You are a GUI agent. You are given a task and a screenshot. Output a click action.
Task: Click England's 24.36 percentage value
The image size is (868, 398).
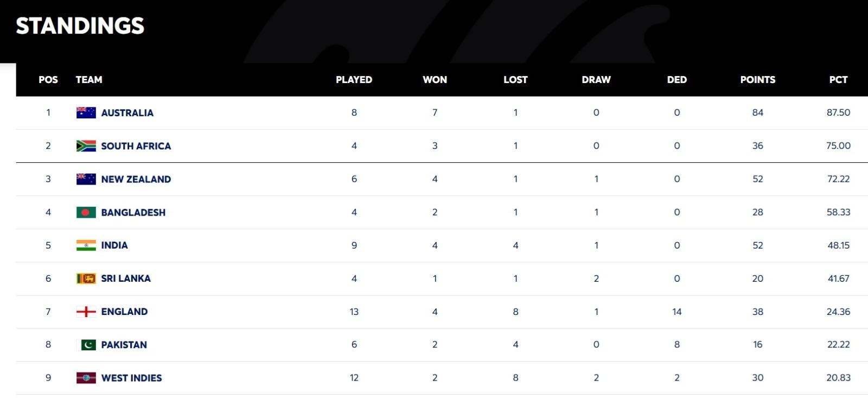(838, 312)
